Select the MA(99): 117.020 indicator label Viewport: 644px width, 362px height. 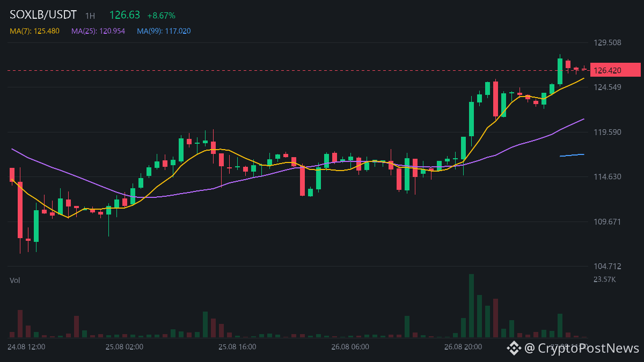[164, 31]
